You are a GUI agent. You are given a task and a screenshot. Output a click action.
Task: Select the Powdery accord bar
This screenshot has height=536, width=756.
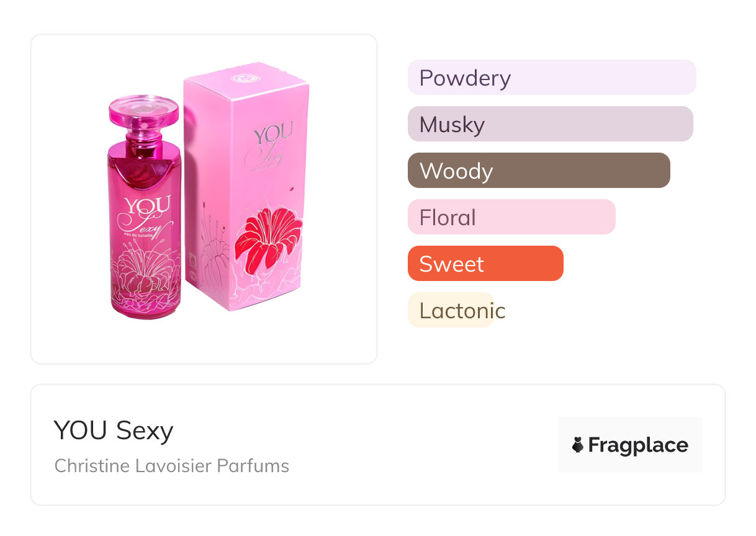tap(551, 78)
